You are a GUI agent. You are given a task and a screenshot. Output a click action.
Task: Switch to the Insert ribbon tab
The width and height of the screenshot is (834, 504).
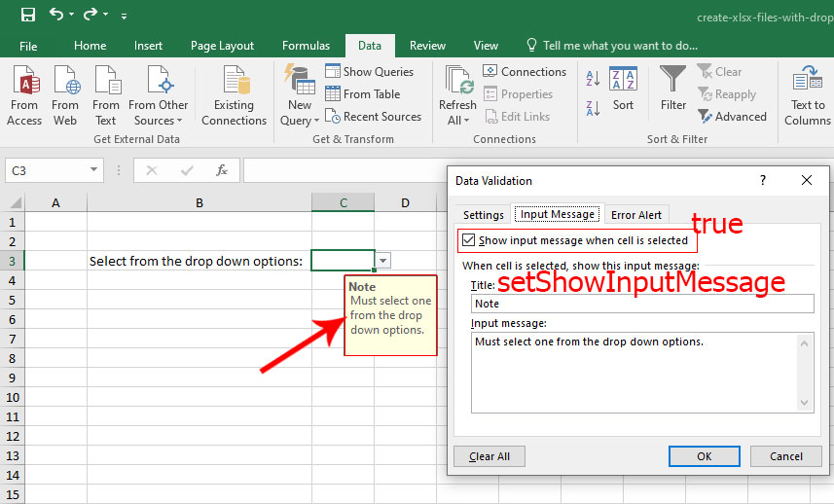coord(148,46)
